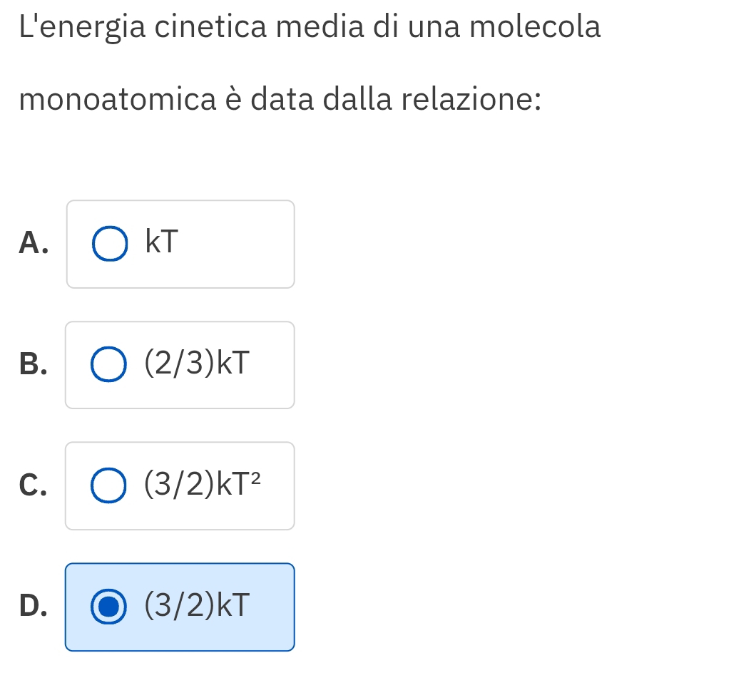Pick the radio button beside (3/2)kT²
The height and width of the screenshot is (700, 756).
click(x=110, y=485)
